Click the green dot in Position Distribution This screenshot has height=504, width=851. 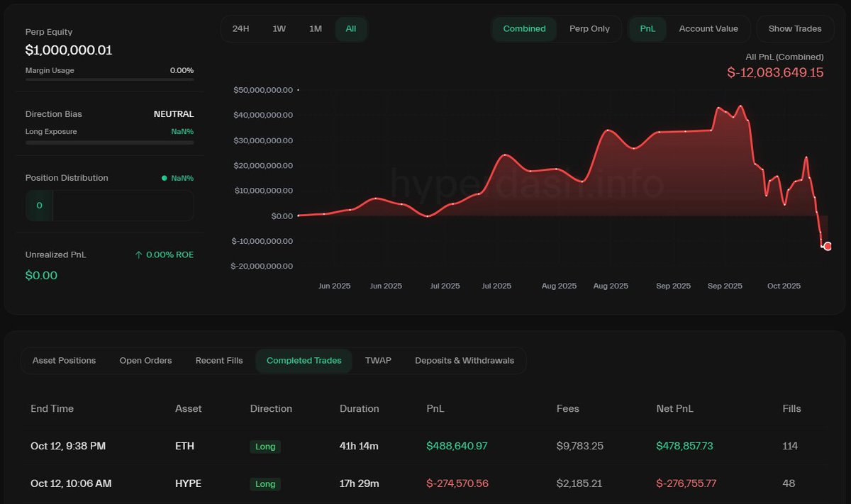(165, 178)
